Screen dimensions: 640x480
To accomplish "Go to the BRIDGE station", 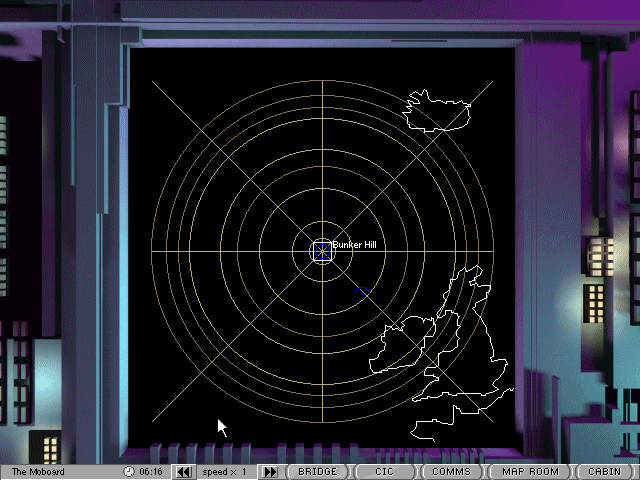I will click(318, 472).
